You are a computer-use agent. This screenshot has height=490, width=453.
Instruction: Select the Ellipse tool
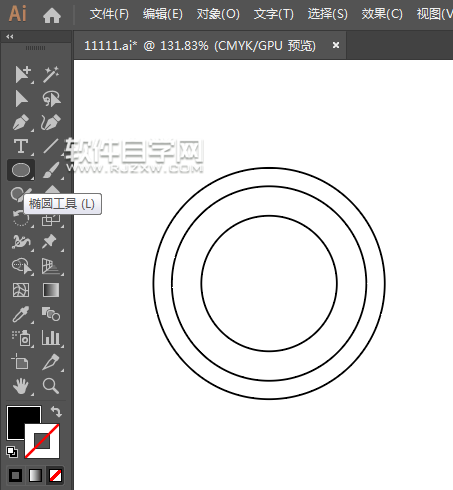click(21, 170)
